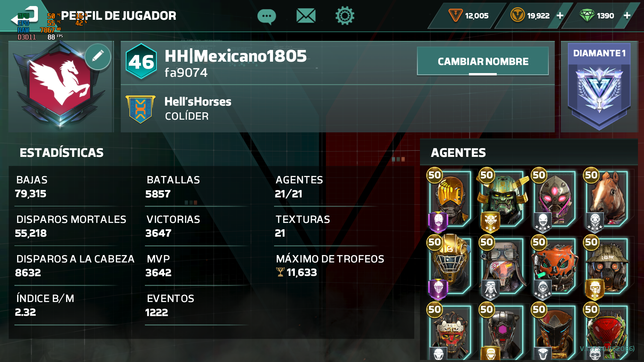Add gold coins with plus icon
The width and height of the screenshot is (644, 362).
(560, 16)
